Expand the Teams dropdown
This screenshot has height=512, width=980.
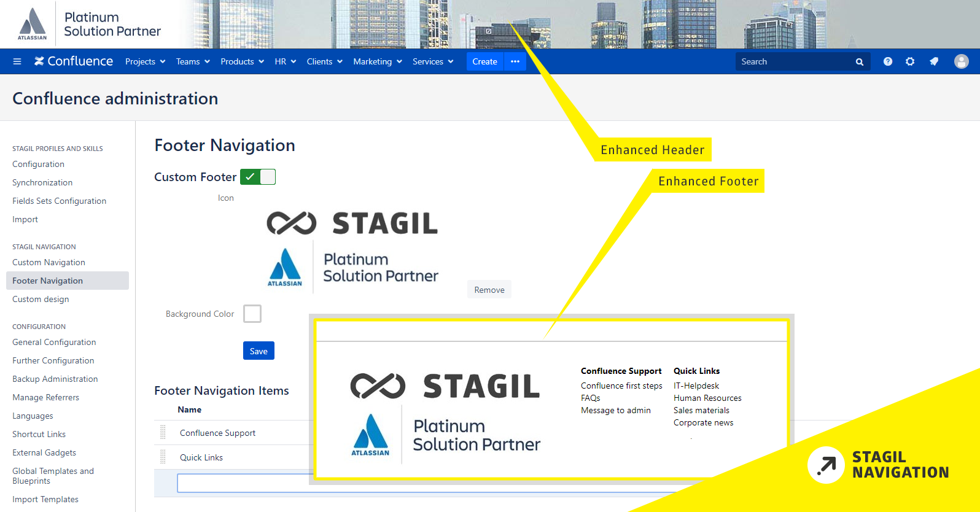(193, 61)
